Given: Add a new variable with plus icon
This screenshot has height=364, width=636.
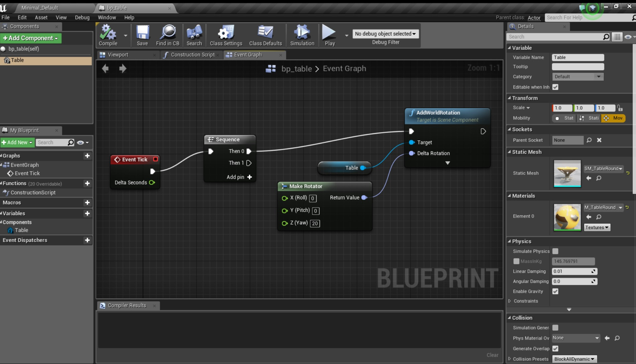Looking at the screenshot, I should click(x=87, y=213).
